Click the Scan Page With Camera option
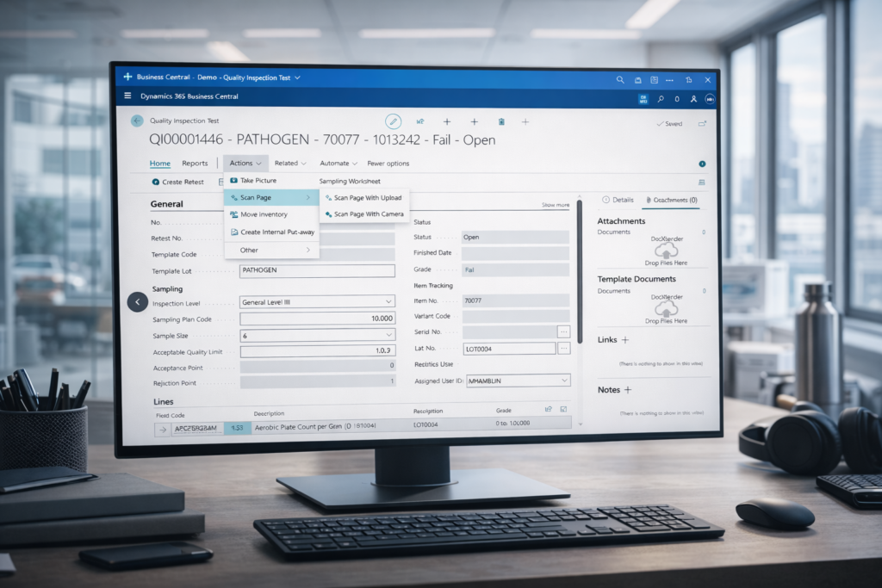The image size is (882, 588). (369, 214)
